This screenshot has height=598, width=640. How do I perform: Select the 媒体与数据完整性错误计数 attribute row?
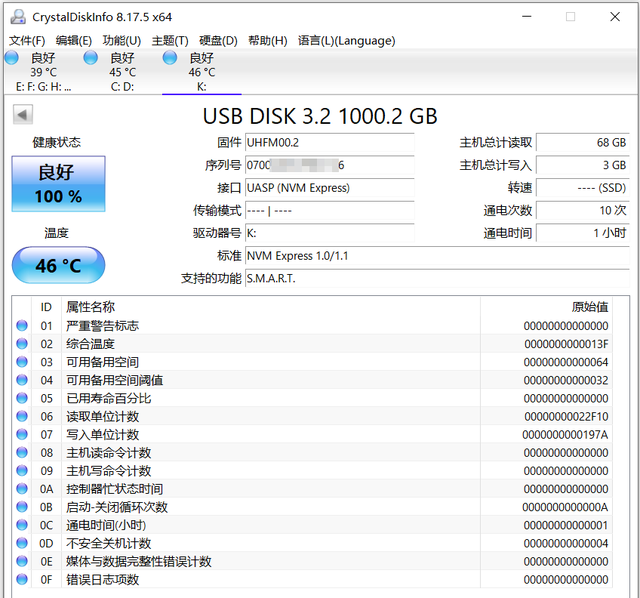click(312, 561)
